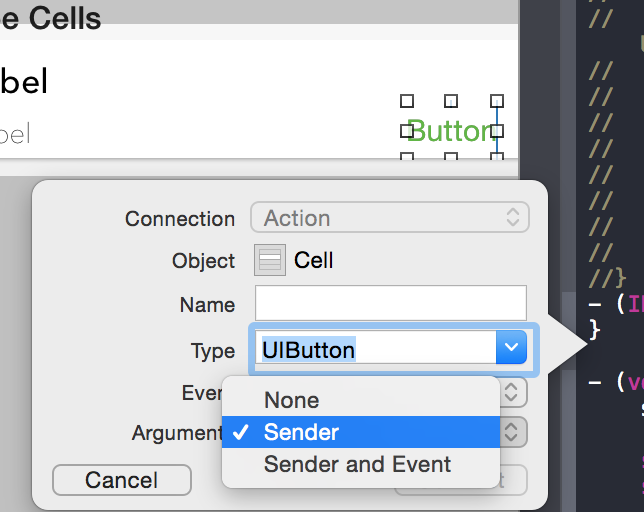Expand the Arguments popup arrows
Screen dimensions: 644x512
pyautogui.click(x=512, y=432)
